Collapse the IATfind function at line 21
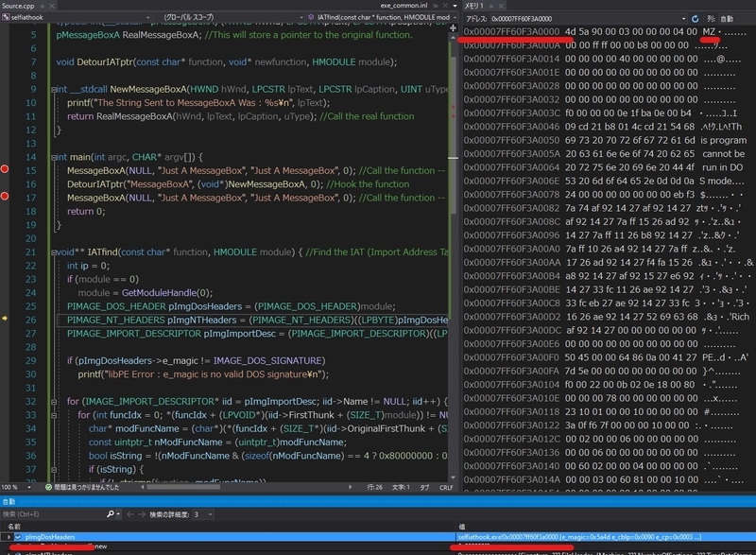 point(54,252)
